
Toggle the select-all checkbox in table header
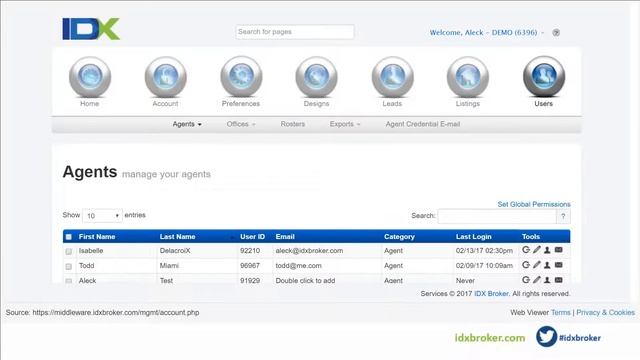click(69, 237)
